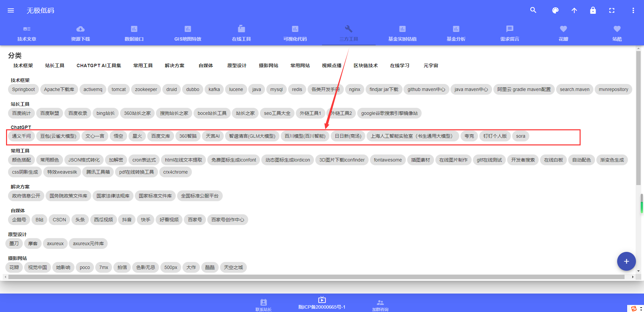Open the 智谱清言(GLM大模型) chip
This screenshot has height=312, width=644.
coord(252,136)
